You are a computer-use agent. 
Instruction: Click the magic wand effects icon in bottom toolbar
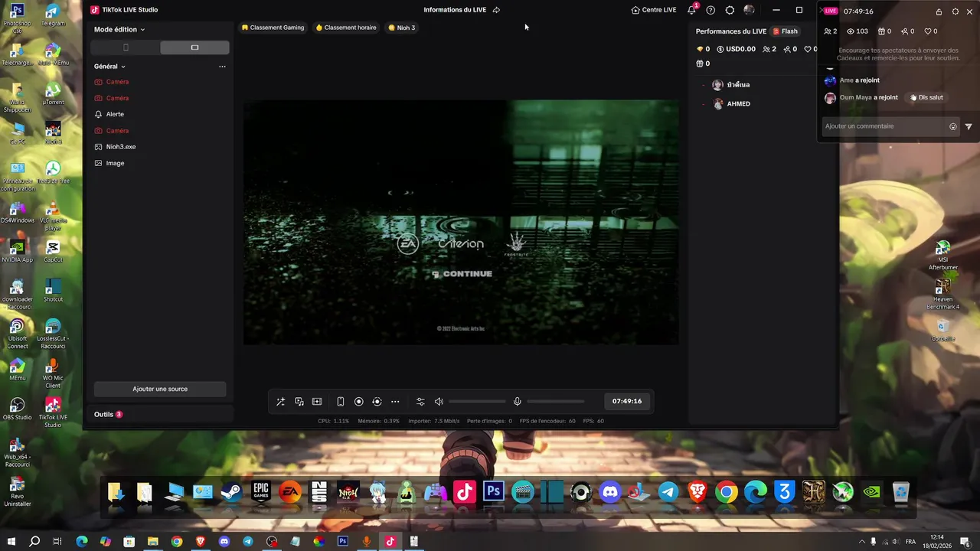pos(280,402)
